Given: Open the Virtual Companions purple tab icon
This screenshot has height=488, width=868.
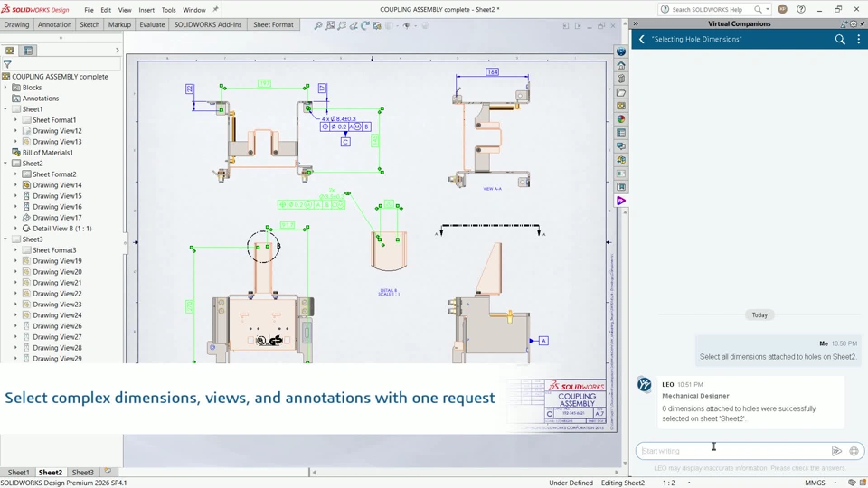Looking at the screenshot, I should (621, 201).
